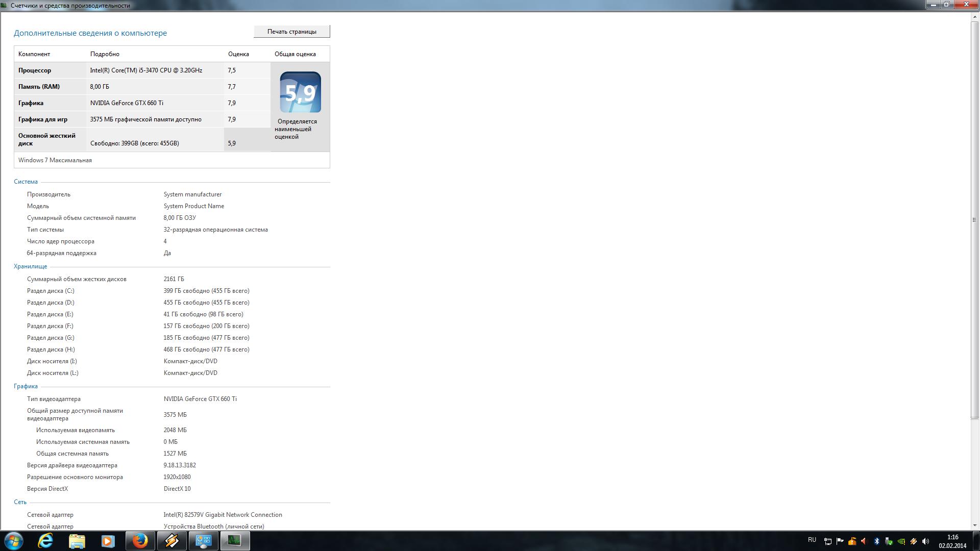Click the Графика для игр label
Image resolution: width=980 pixels, height=551 pixels.
(43, 119)
